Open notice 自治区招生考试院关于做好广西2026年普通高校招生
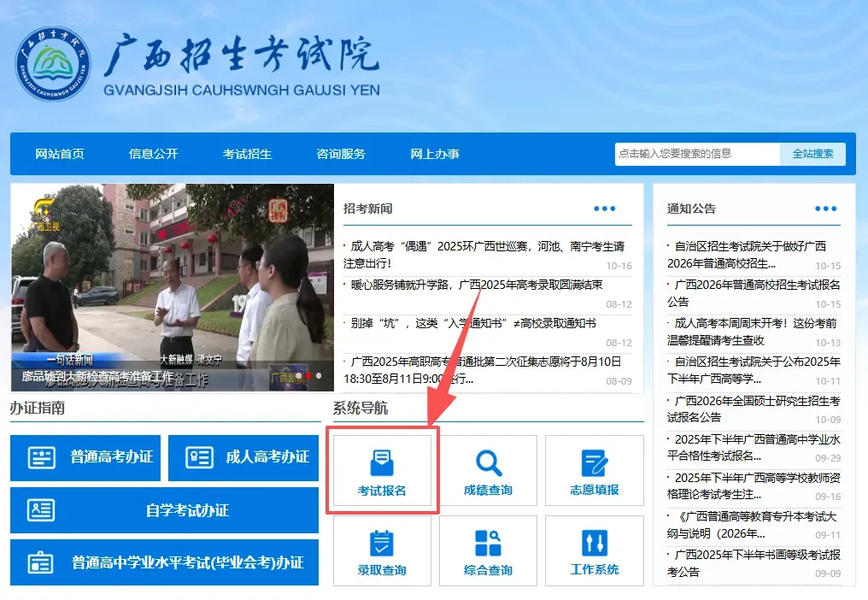The width and height of the screenshot is (868, 600). coord(747,255)
